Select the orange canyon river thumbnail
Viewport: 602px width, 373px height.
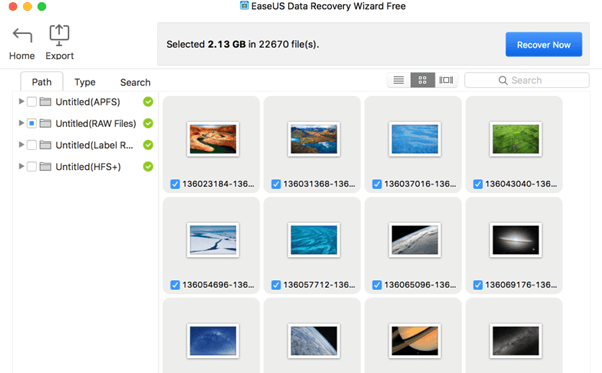pyautogui.click(x=213, y=139)
